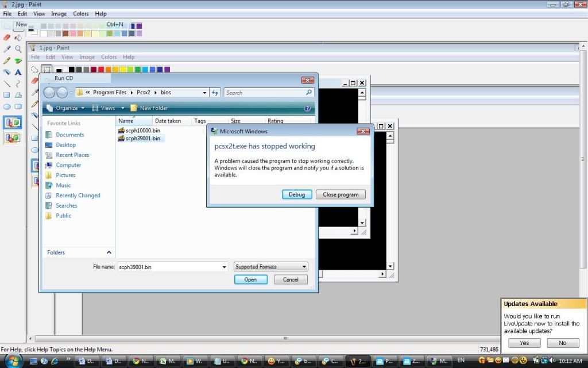Go forward with the Run CD forward arrow
The height and width of the screenshot is (368, 588).
pos(62,93)
